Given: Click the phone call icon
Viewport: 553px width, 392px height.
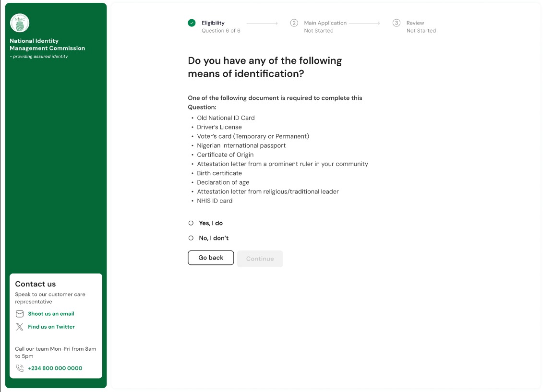Looking at the screenshot, I should click(x=20, y=368).
